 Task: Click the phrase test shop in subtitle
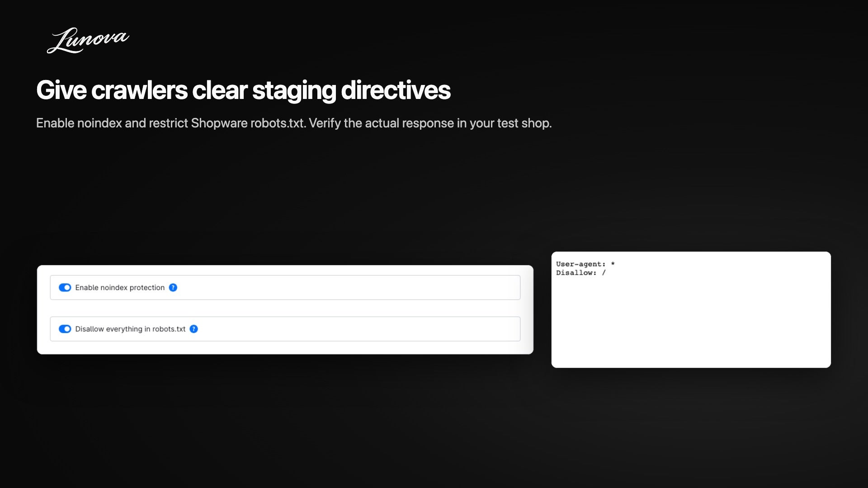pyautogui.click(x=524, y=123)
